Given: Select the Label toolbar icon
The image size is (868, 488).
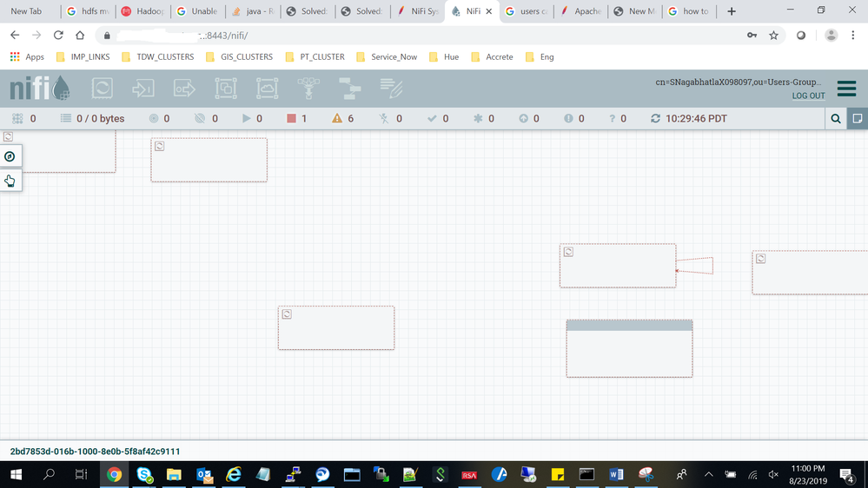Looking at the screenshot, I should click(x=391, y=89).
